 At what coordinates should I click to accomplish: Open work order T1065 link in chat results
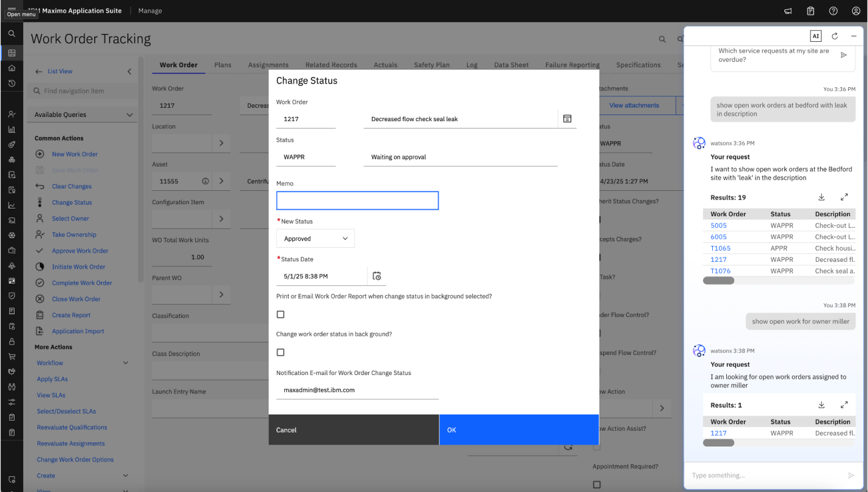720,248
